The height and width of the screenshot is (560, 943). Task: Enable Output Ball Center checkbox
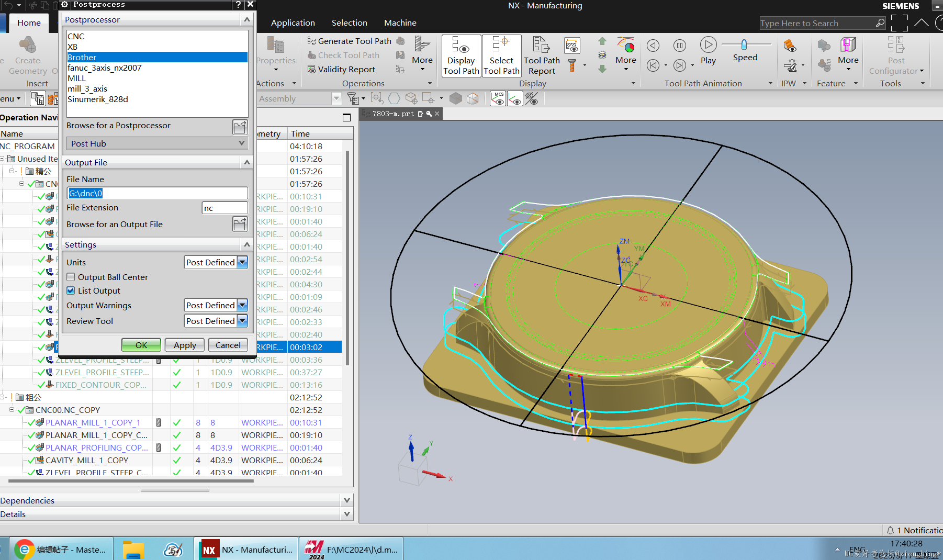tap(71, 277)
